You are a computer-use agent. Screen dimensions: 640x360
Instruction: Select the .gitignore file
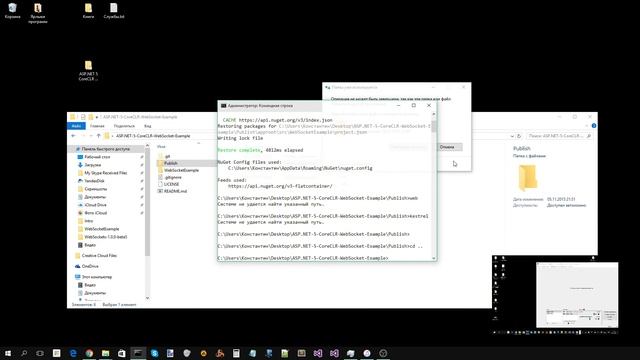point(173,177)
